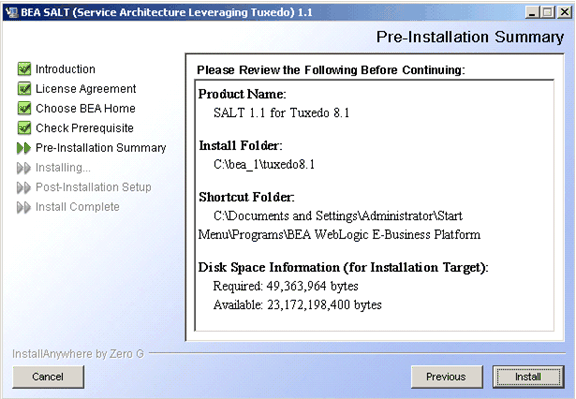Click the Install Folder heading
Screen dimensions: 576x399
[241, 146]
